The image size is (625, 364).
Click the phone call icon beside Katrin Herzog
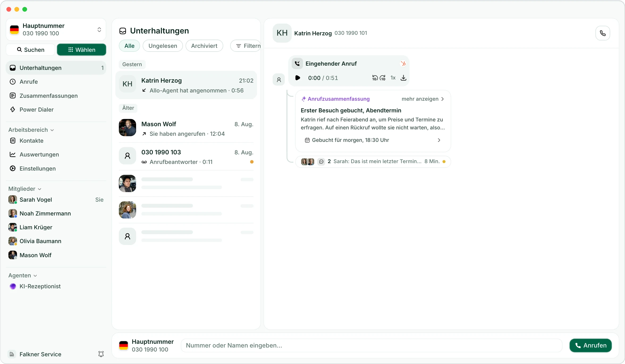(602, 33)
